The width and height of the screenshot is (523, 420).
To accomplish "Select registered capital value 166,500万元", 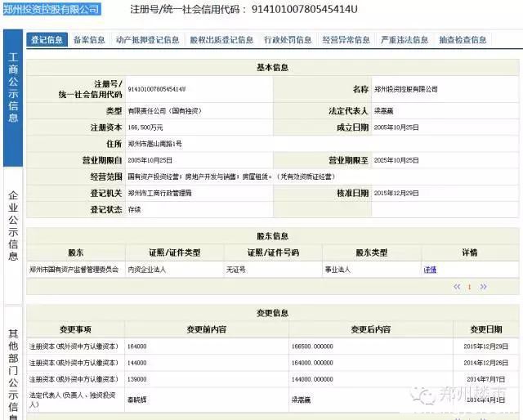I will click(x=145, y=127).
